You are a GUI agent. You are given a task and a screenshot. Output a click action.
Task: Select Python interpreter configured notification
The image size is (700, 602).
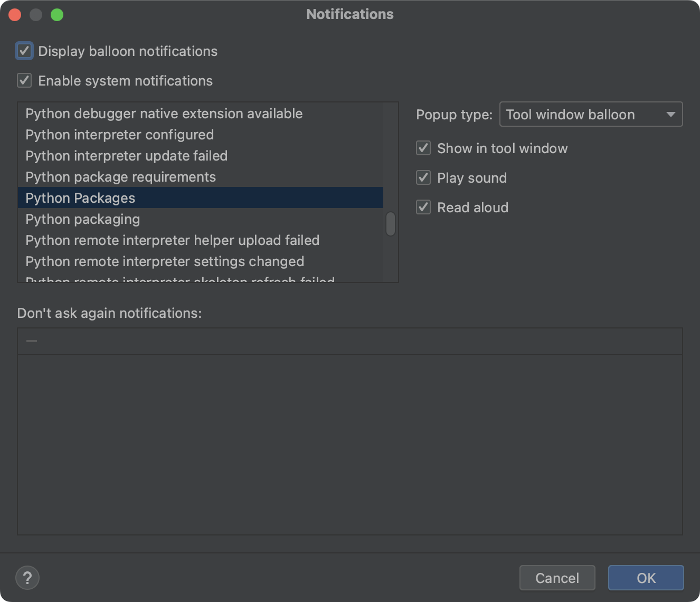point(119,135)
